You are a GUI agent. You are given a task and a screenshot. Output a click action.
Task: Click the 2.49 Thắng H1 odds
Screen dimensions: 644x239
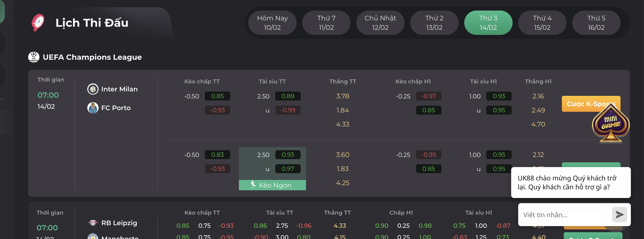click(x=538, y=110)
